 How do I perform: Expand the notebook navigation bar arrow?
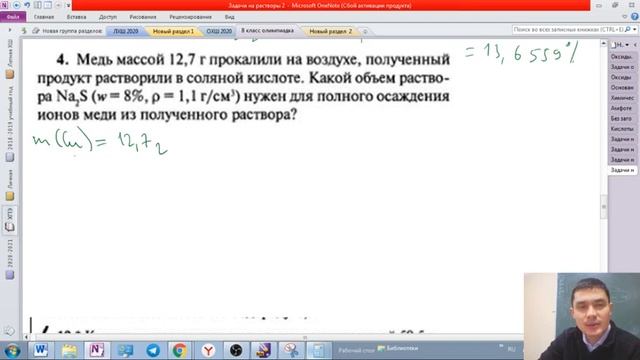10,30
